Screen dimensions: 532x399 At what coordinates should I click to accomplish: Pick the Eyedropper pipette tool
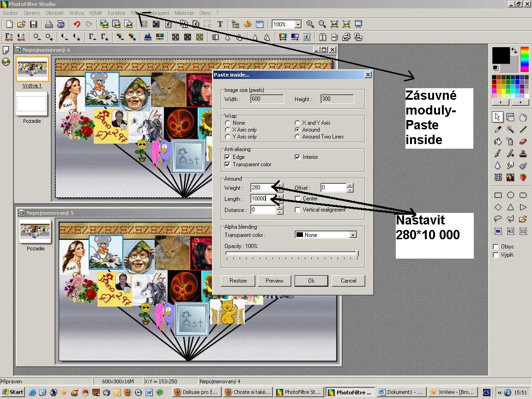click(x=498, y=129)
